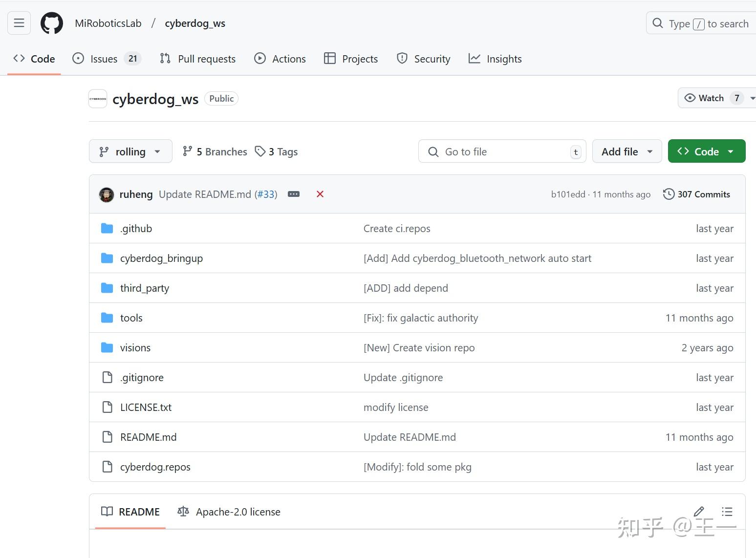Expand the green Code dropdown arrow
Screen dimensions: 756x558
(731, 151)
